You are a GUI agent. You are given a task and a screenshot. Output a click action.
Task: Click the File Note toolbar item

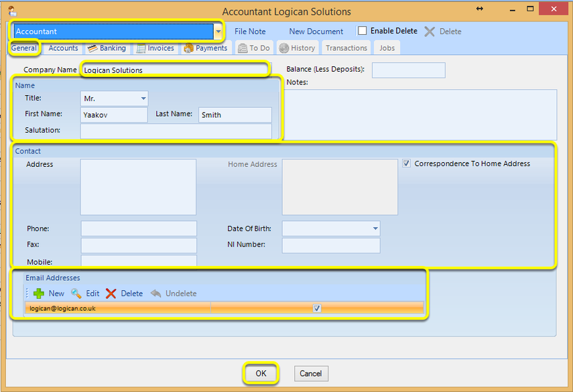(250, 31)
